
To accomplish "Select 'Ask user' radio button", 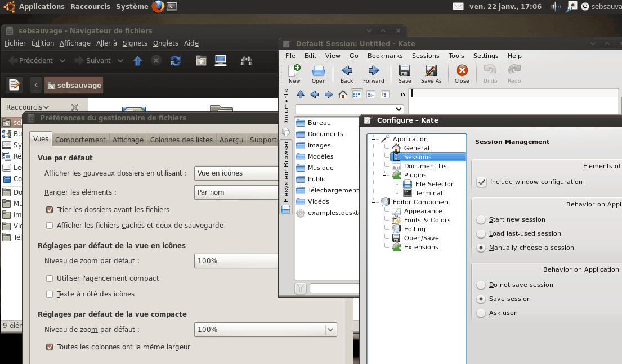I will coord(481,313).
